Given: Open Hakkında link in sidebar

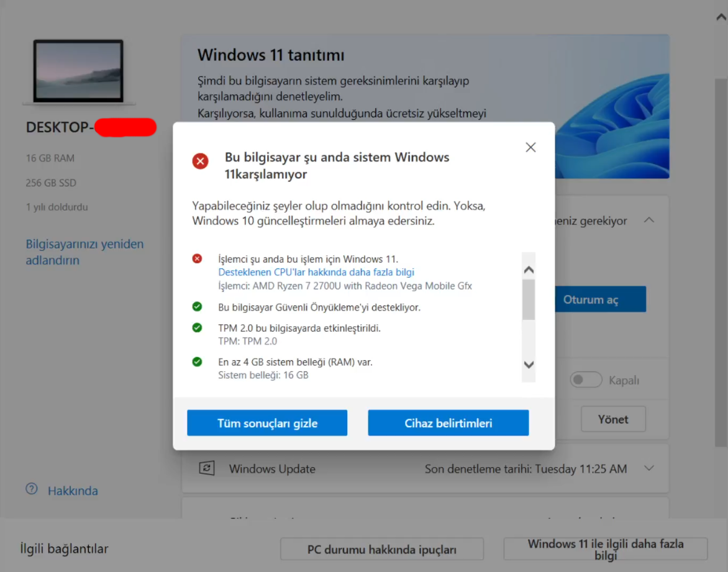Looking at the screenshot, I should pyautogui.click(x=73, y=491).
